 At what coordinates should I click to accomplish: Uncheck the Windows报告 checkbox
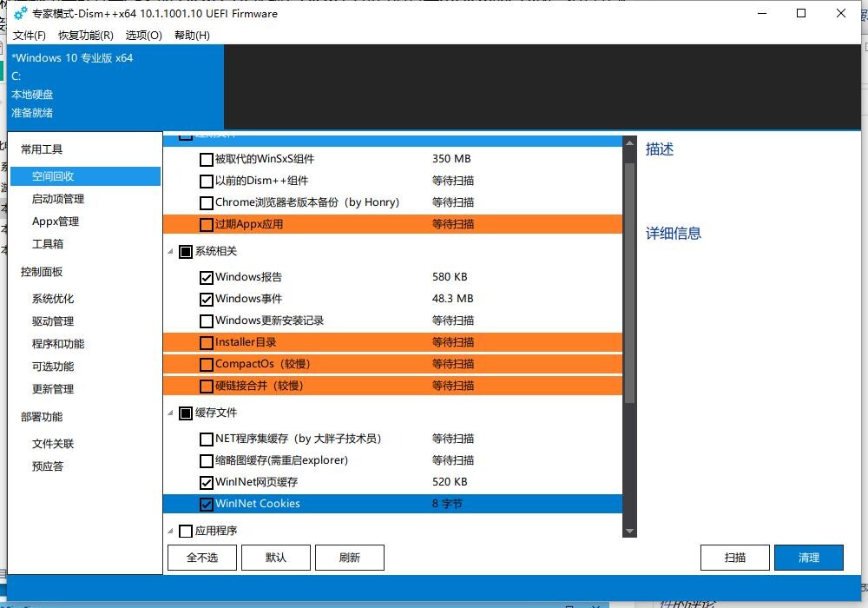pos(206,277)
